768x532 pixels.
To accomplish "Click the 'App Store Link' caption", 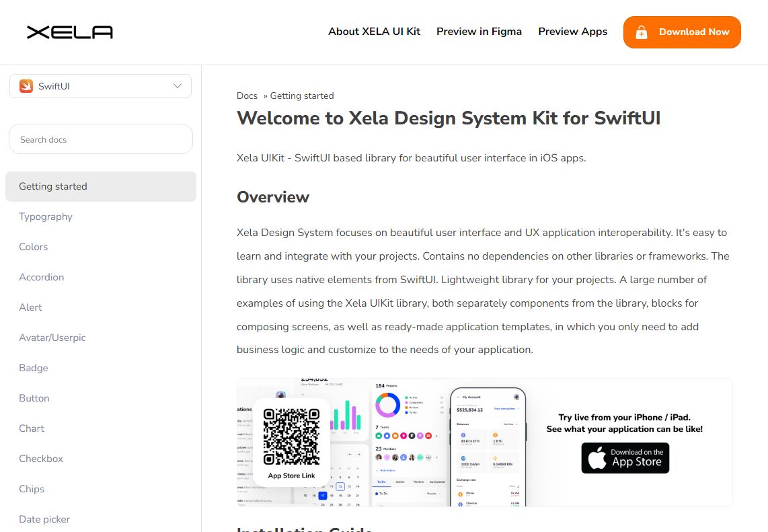I will [291, 476].
